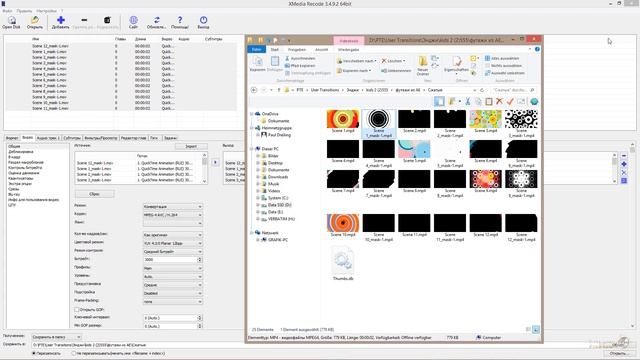Select Scene 12_mask-1.mov row in file list
640x360 pixels.
pyautogui.click(x=121, y=46)
